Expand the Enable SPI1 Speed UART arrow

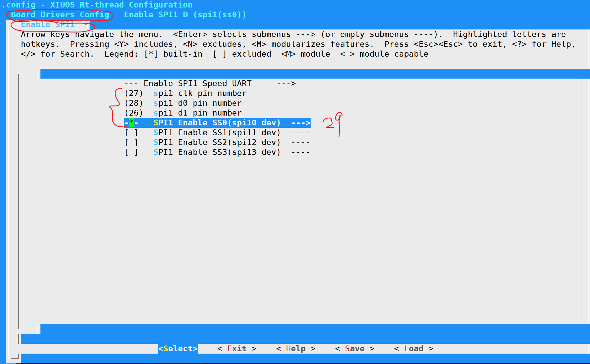[x=286, y=83]
